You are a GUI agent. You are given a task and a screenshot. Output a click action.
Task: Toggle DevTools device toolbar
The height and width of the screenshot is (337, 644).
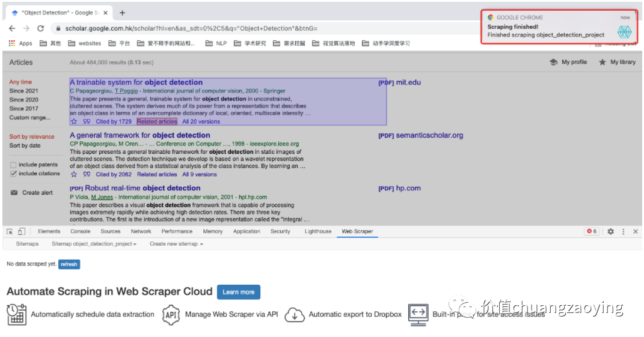click(22, 231)
